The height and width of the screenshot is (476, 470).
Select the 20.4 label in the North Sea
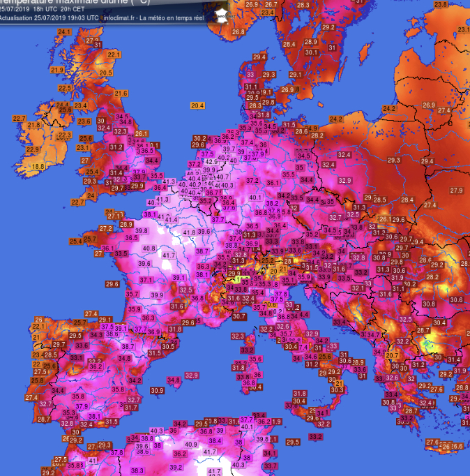coord(197,105)
